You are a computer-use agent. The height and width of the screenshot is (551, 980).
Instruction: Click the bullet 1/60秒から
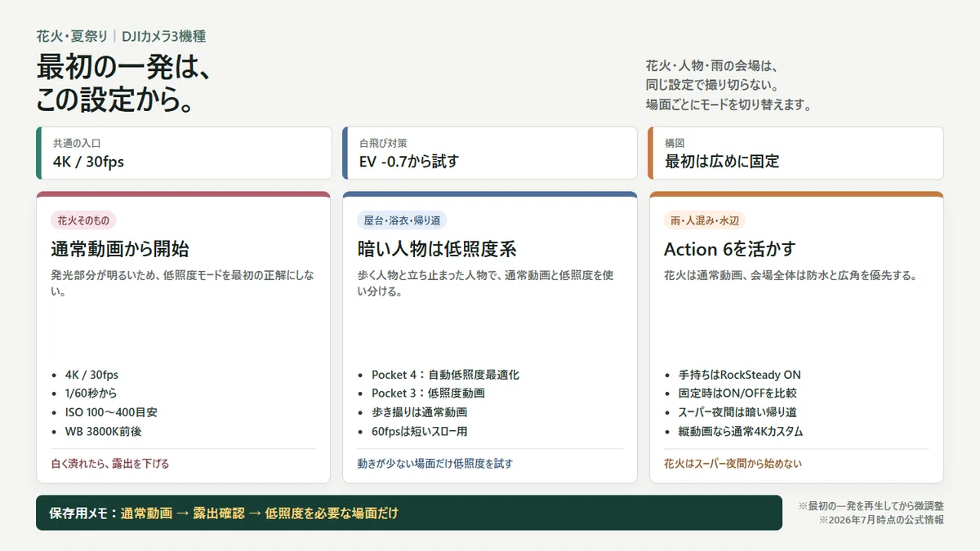tap(91, 393)
